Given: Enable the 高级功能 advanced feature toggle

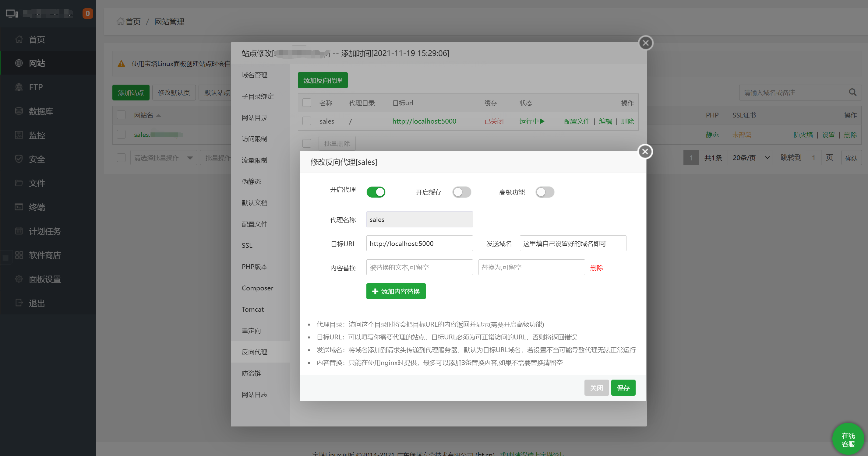Looking at the screenshot, I should click(x=544, y=192).
